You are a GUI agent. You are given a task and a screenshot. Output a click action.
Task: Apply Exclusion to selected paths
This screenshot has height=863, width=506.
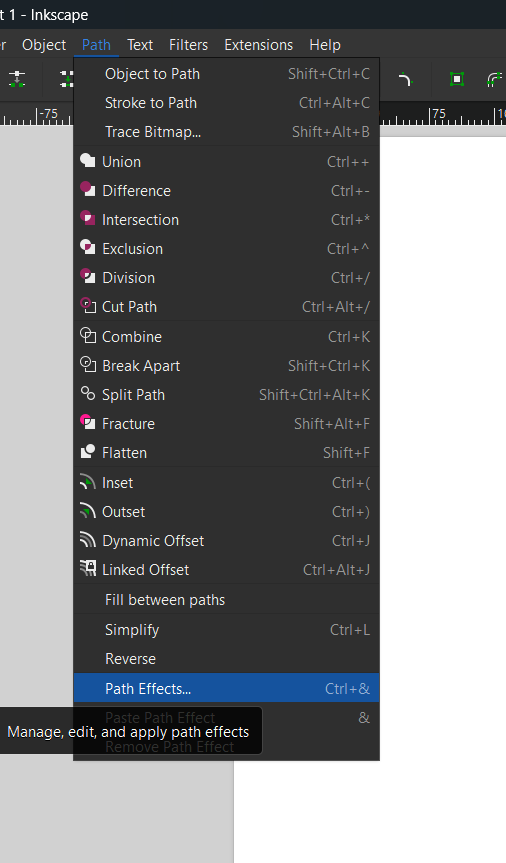click(226, 249)
